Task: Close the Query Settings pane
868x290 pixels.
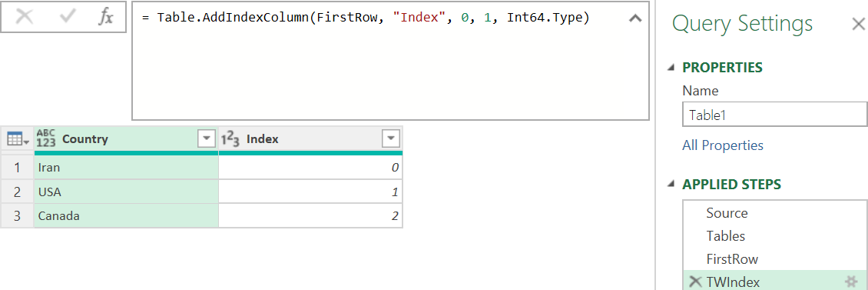Action: pyautogui.click(x=857, y=24)
